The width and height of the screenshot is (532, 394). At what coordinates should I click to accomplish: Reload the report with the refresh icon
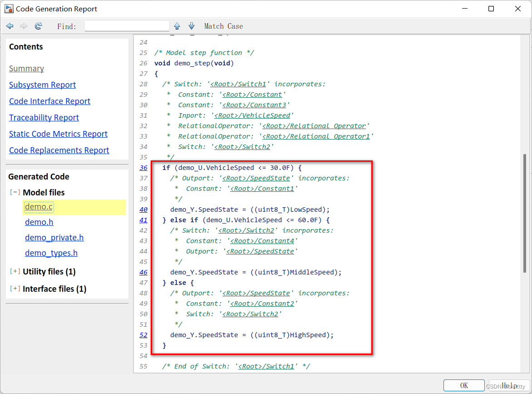pos(38,26)
